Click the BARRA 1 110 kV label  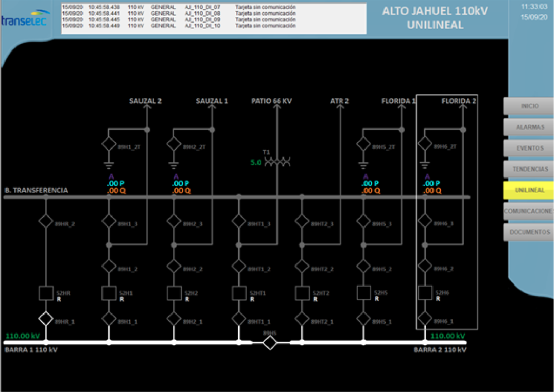coord(31,350)
